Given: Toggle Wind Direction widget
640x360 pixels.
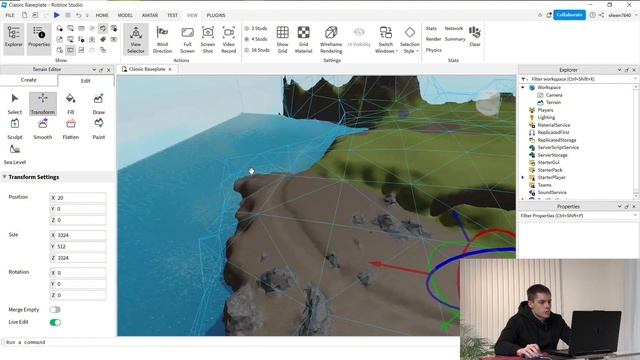Looking at the screenshot, I should (162, 39).
